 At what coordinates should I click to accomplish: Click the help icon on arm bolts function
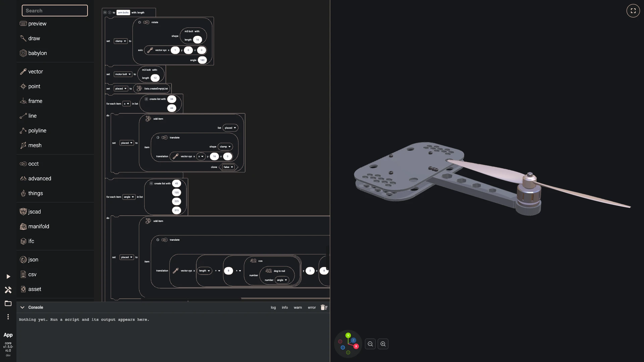click(110, 13)
